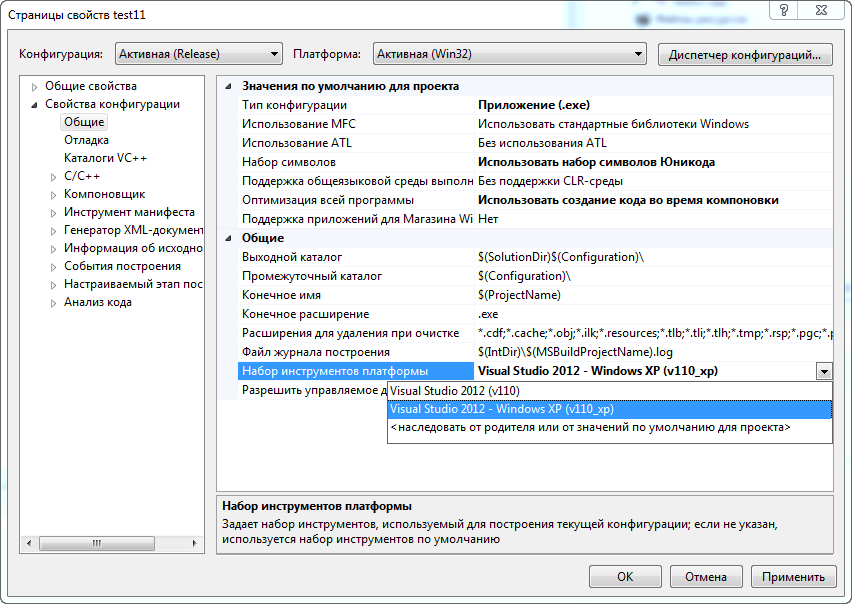Click the Отмена button

click(x=706, y=576)
